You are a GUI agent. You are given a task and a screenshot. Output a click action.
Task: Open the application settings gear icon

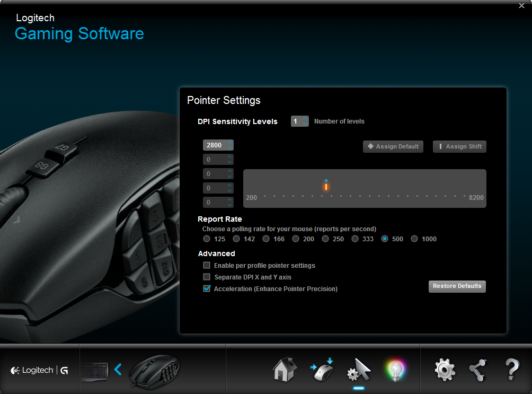[445, 370]
